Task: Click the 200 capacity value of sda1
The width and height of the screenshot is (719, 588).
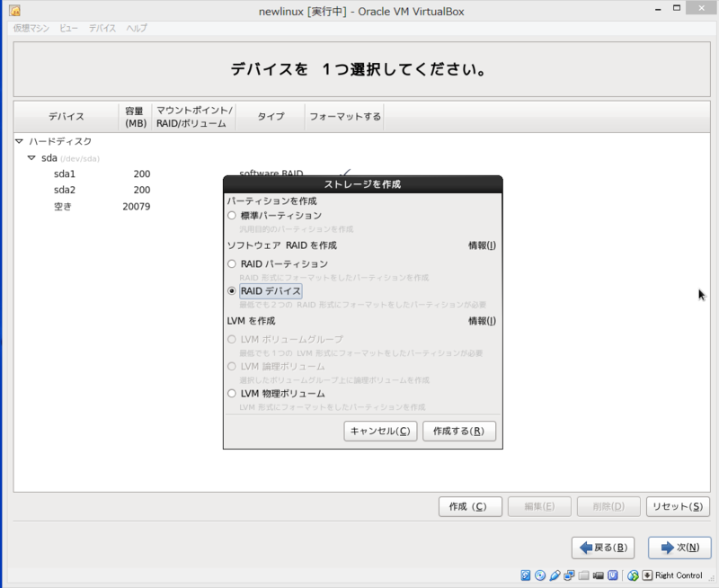Action: [x=142, y=174]
